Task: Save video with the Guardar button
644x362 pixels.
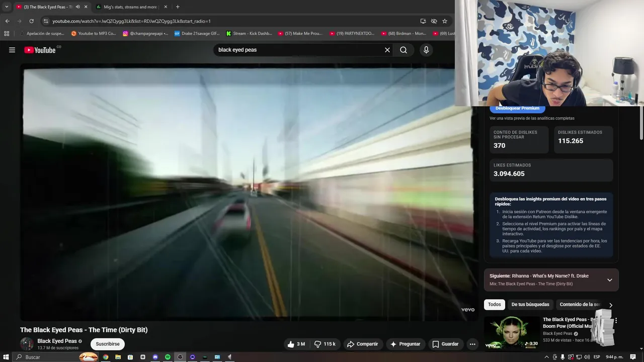Action: [x=445, y=344]
